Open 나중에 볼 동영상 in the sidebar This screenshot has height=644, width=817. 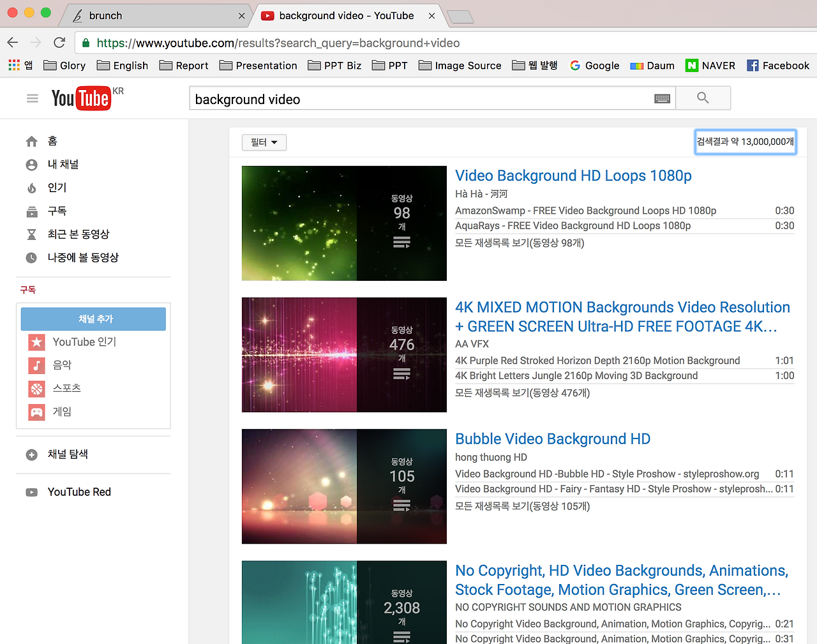pos(83,258)
